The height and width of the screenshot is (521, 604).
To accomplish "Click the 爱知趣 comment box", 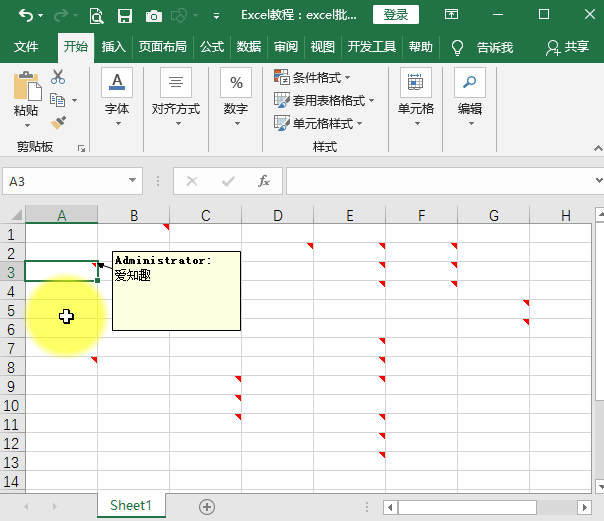I will coord(176,291).
